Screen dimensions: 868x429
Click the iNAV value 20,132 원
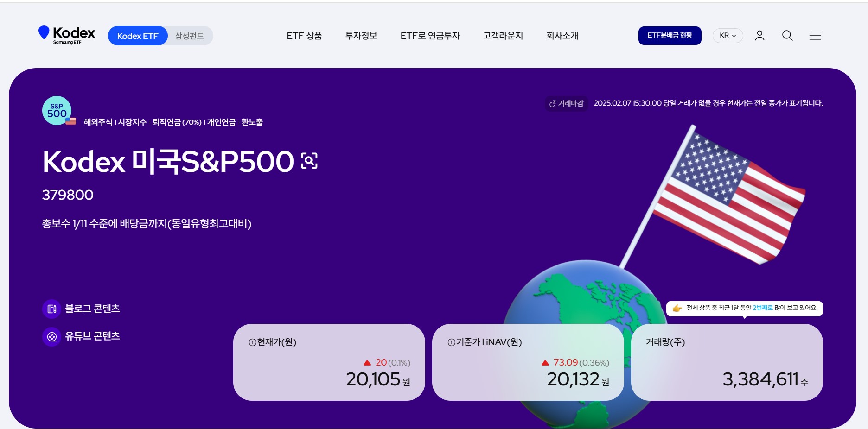578,379
